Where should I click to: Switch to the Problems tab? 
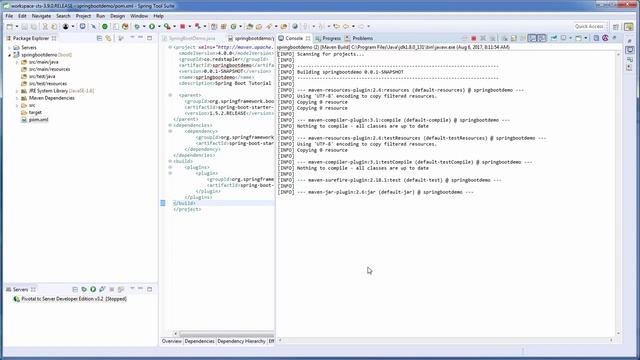point(359,38)
